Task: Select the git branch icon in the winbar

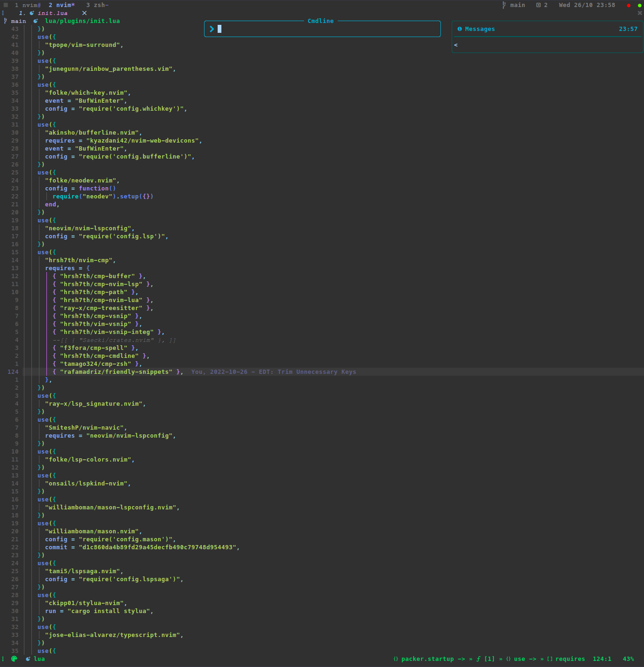Action: (x=5, y=21)
